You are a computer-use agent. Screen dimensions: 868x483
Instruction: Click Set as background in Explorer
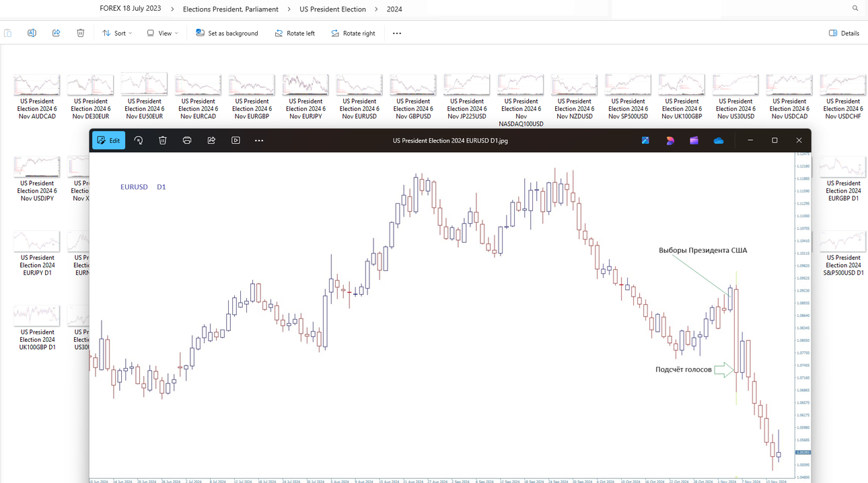click(227, 33)
